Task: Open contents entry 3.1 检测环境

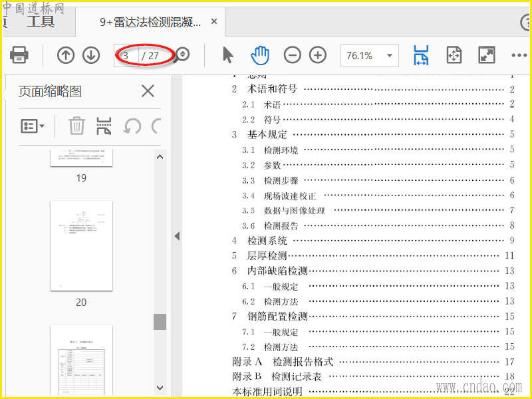Action: pyautogui.click(x=378, y=150)
